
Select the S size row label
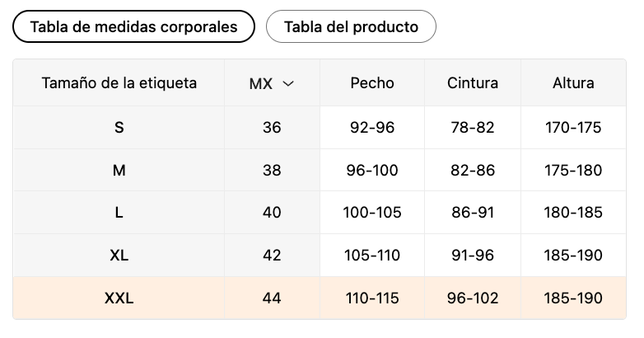(119, 128)
